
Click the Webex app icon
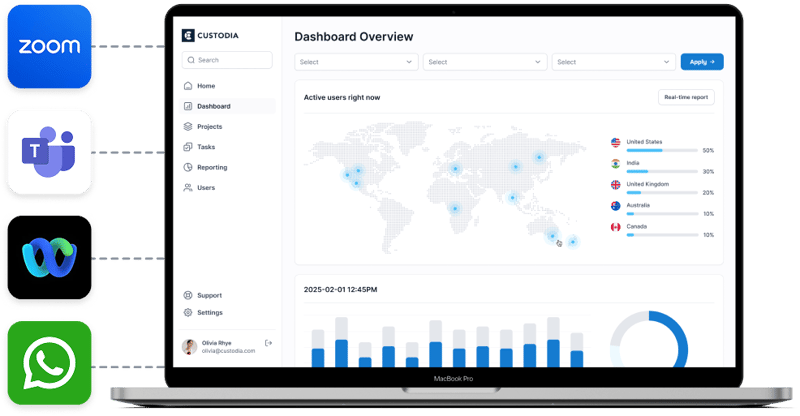point(49,257)
